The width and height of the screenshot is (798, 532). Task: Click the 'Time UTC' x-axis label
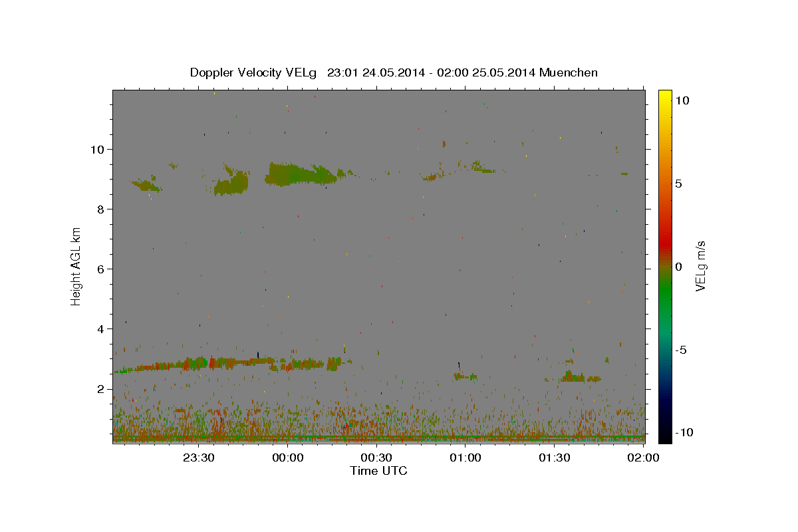click(x=378, y=471)
